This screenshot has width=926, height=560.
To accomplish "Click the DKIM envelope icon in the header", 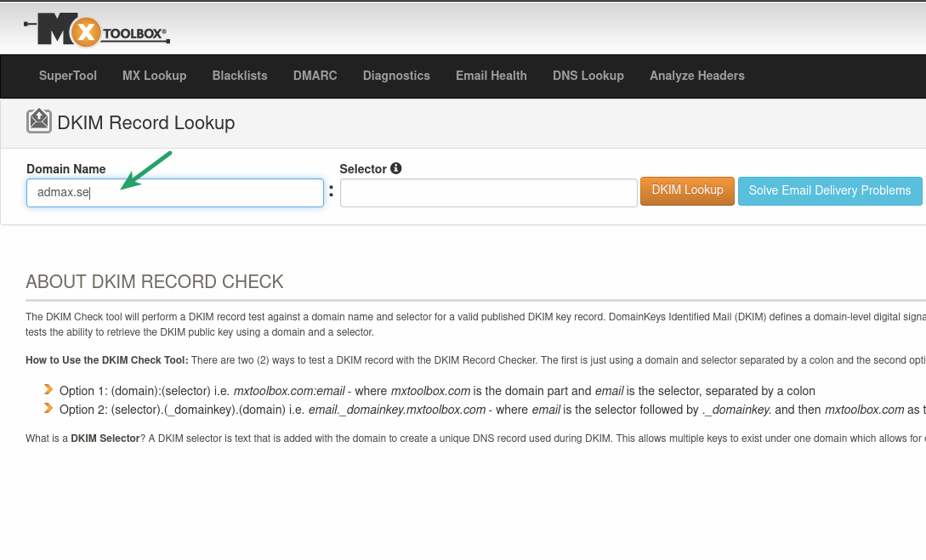I will click(39, 121).
